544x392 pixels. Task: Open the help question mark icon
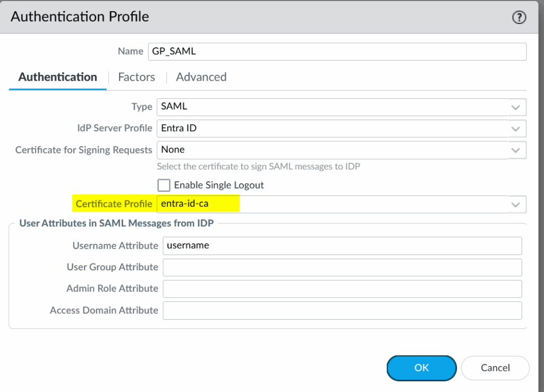tap(518, 18)
